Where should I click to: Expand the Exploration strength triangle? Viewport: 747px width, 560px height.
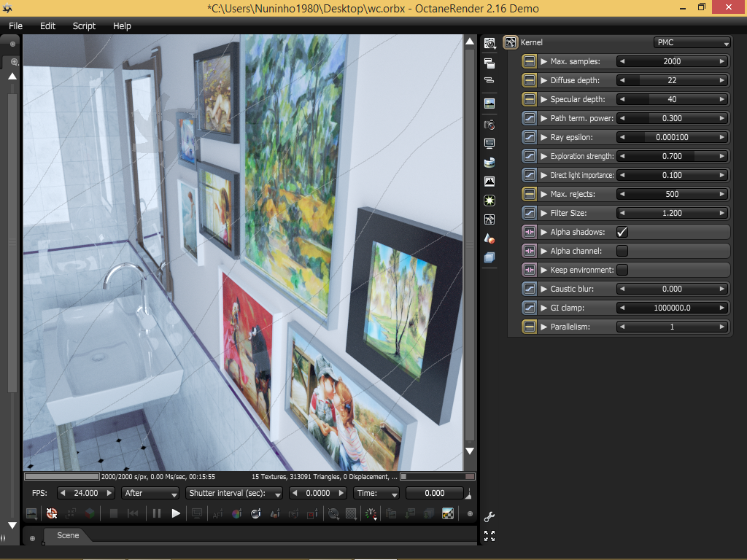tap(543, 156)
